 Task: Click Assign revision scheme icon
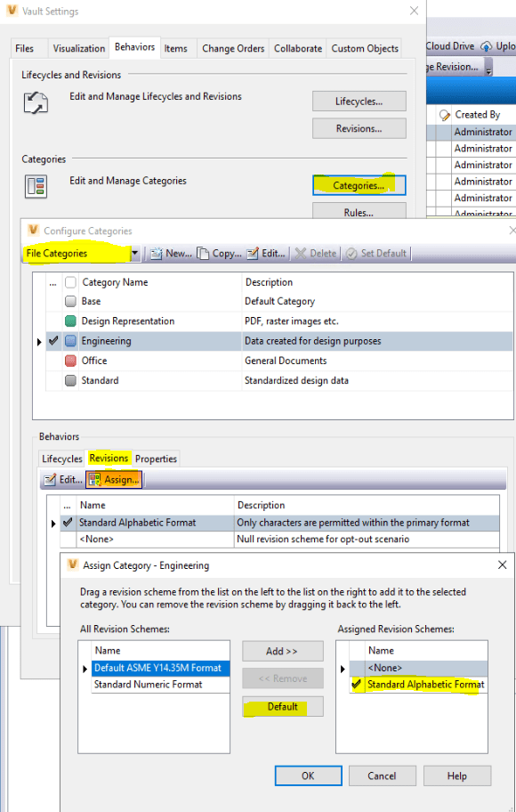pyautogui.click(x=94, y=480)
